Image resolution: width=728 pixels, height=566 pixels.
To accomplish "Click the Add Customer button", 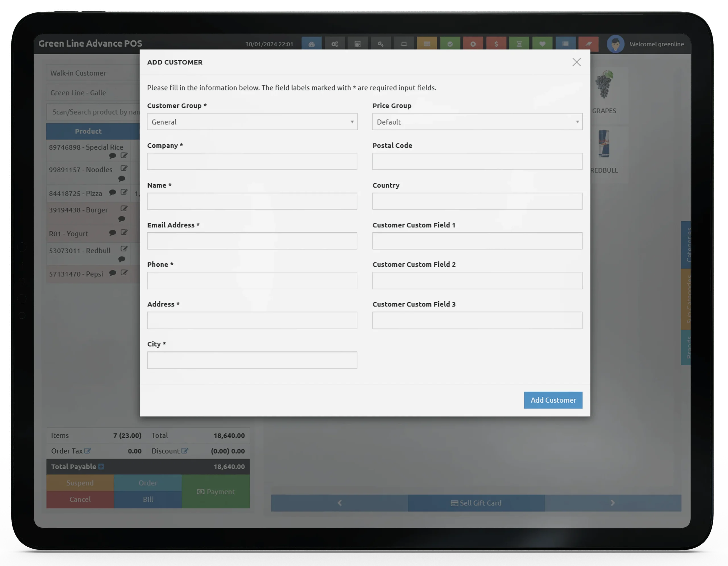I will (553, 400).
